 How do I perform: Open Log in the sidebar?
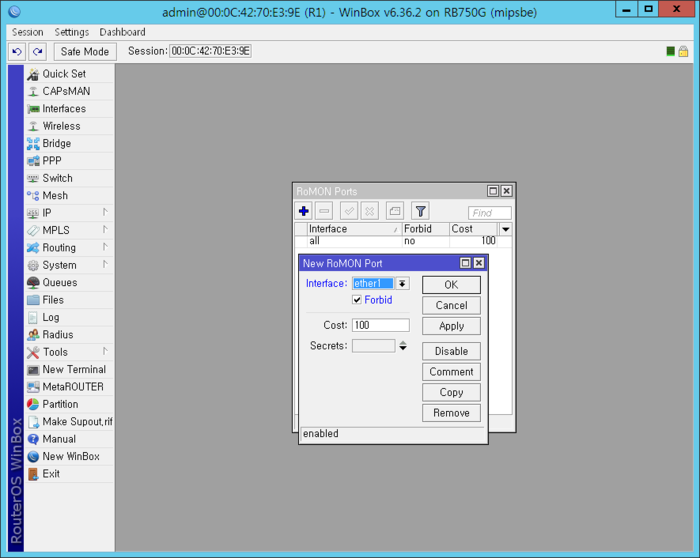click(69, 317)
